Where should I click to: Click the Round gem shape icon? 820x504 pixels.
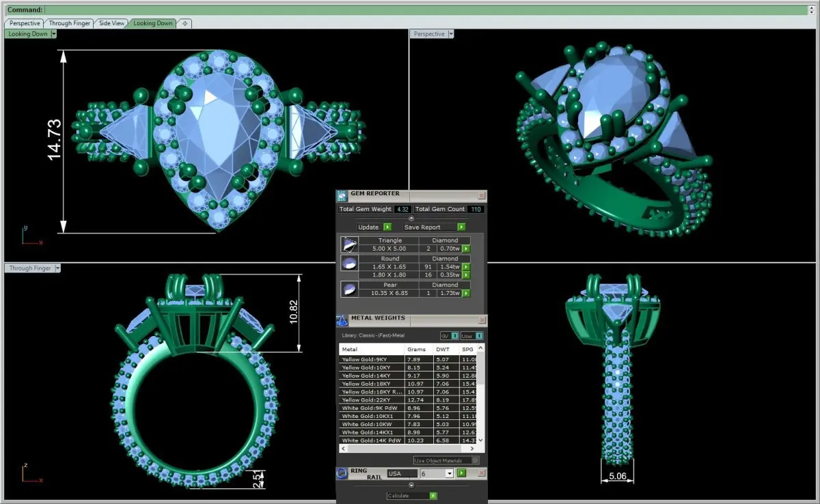349,263
